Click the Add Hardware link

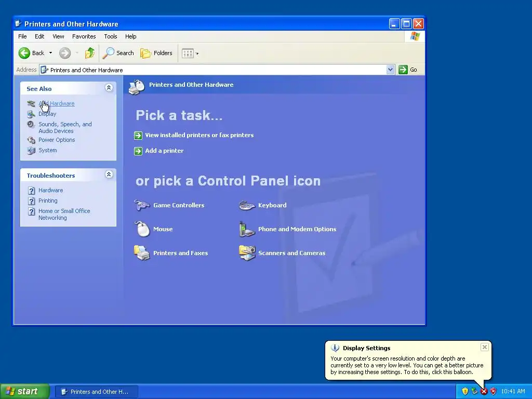tap(56, 103)
